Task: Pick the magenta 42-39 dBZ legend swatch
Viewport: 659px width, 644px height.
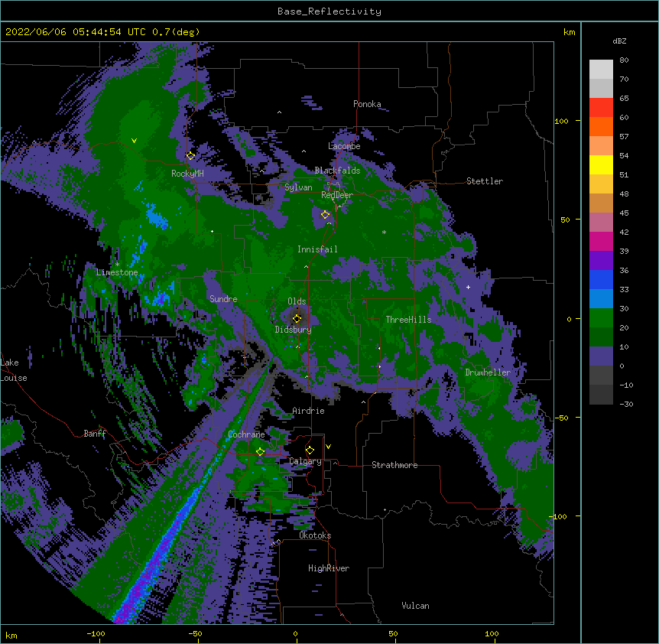Action: click(x=601, y=242)
